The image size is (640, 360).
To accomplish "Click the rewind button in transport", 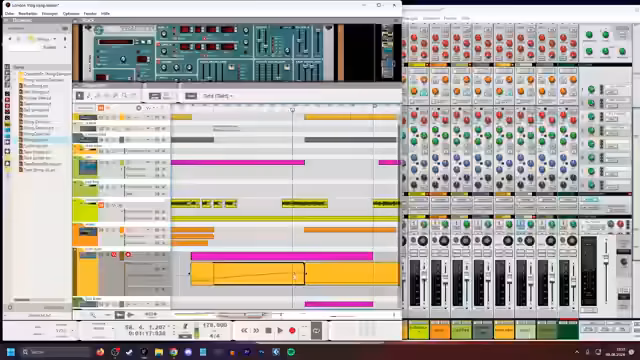I will pos(244,330).
